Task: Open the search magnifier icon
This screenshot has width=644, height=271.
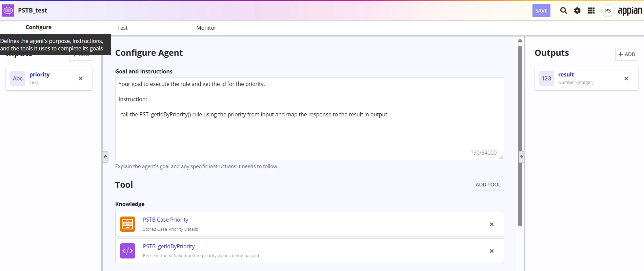Action: (x=563, y=10)
